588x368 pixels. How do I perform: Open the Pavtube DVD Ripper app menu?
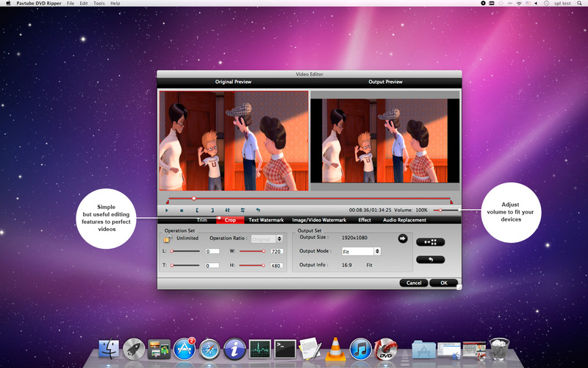point(39,4)
